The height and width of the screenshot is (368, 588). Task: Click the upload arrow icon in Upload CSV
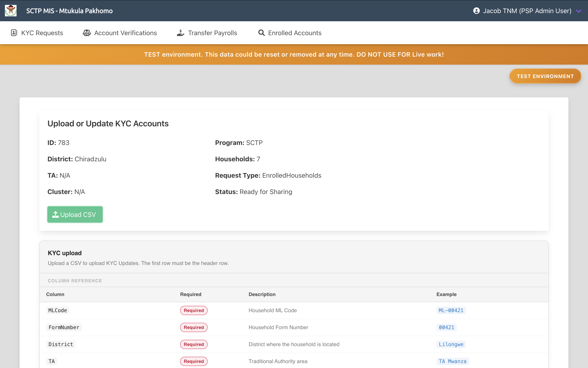click(55, 214)
